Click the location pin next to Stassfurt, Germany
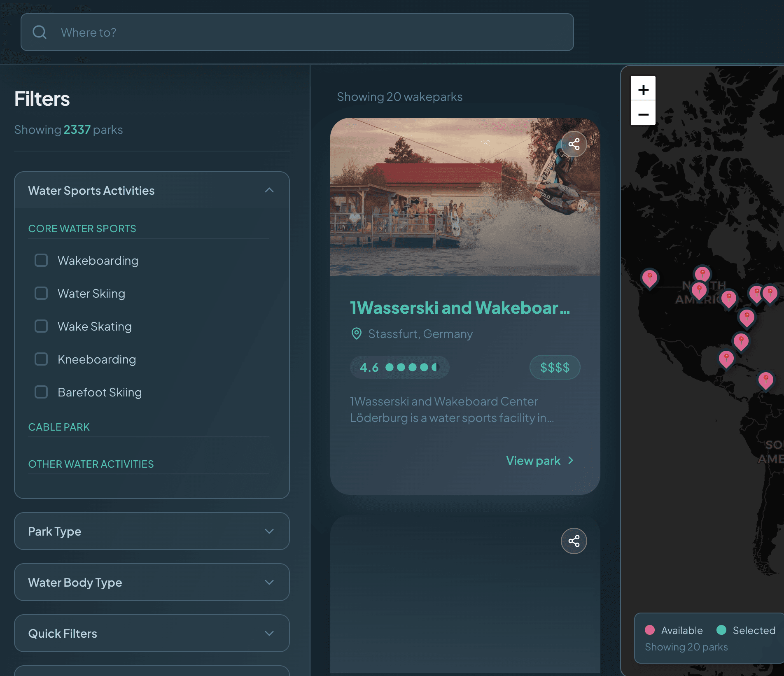This screenshot has width=784, height=676. [x=356, y=333]
